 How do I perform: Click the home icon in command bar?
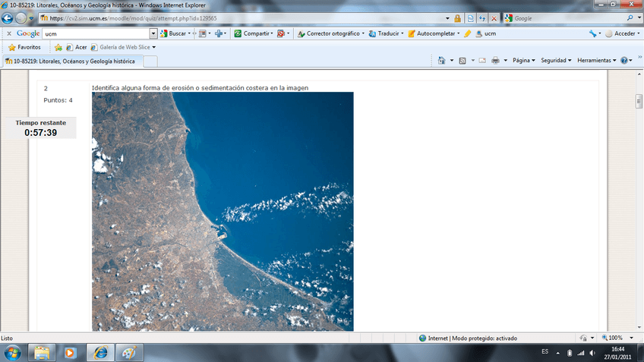point(442,61)
